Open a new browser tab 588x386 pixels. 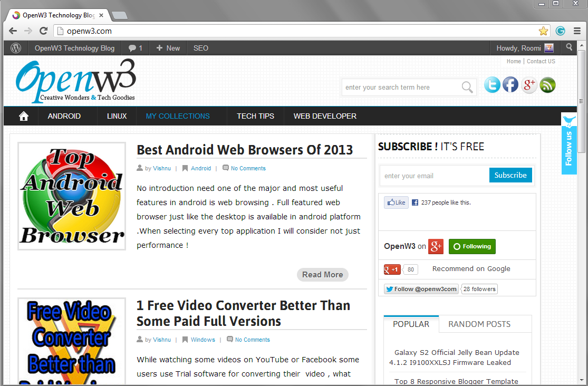pos(120,15)
